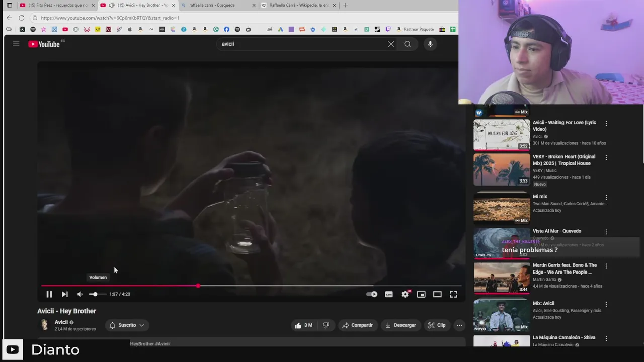Viewport: 644px width, 362px height.
Task: Open player settings gear
Action: (x=405, y=294)
